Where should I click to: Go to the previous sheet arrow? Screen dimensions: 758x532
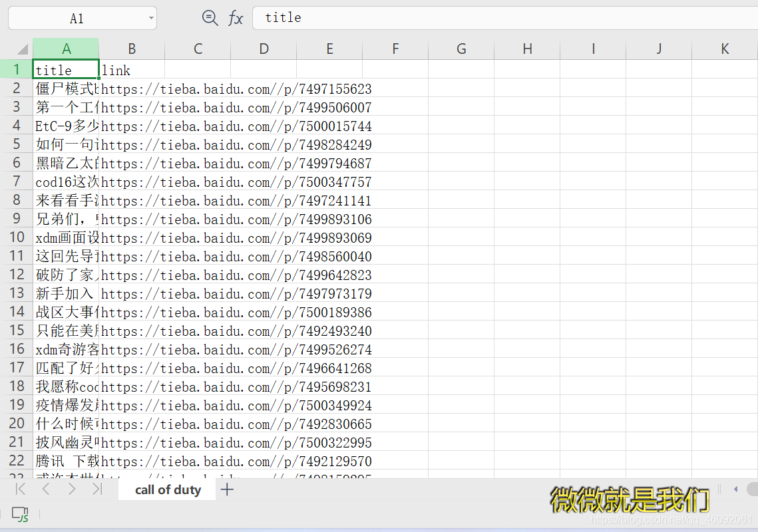click(46, 489)
